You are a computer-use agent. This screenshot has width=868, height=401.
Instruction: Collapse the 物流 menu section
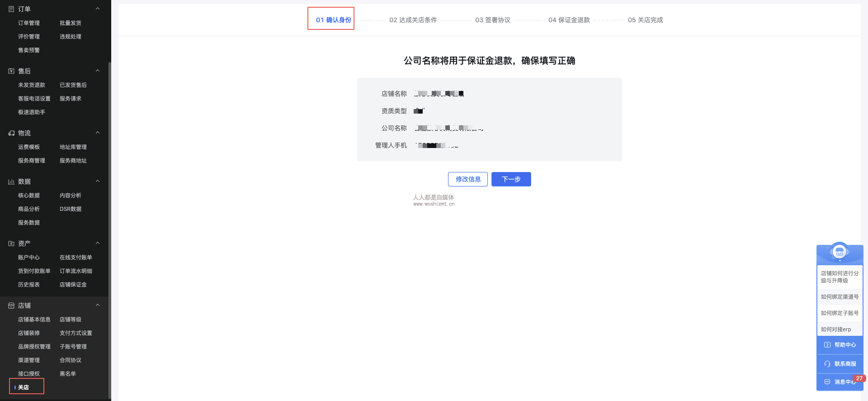click(x=98, y=133)
